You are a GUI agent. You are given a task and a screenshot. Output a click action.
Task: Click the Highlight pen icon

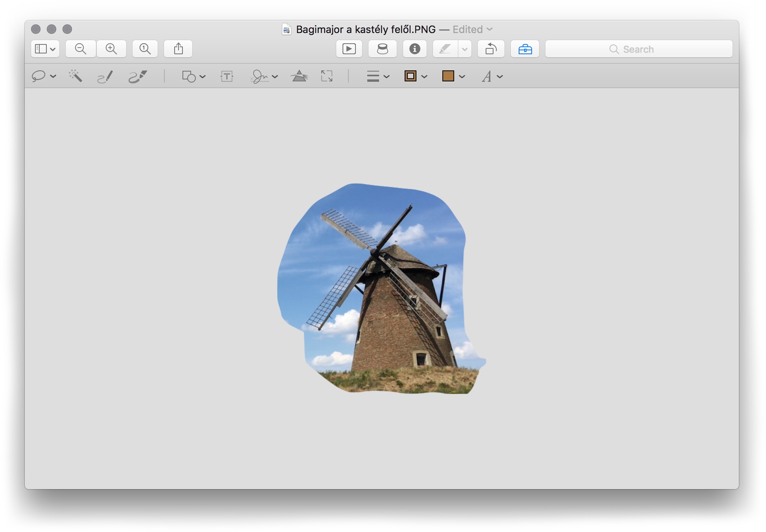tap(445, 49)
